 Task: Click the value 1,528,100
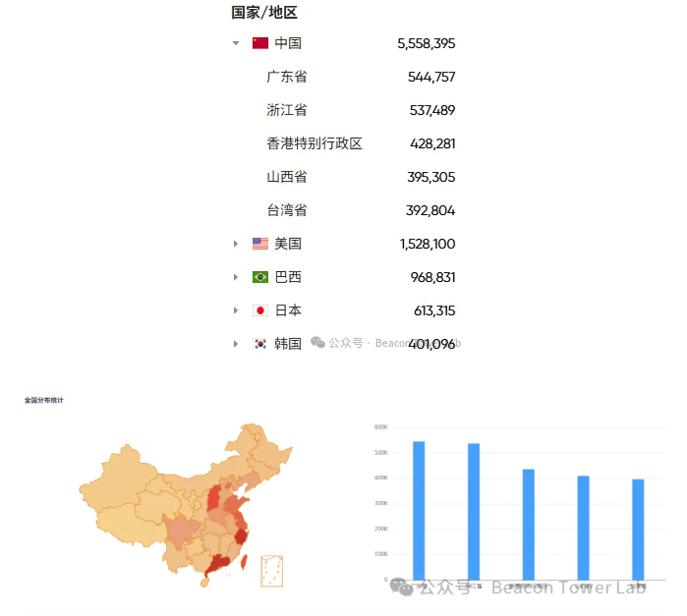point(428,244)
